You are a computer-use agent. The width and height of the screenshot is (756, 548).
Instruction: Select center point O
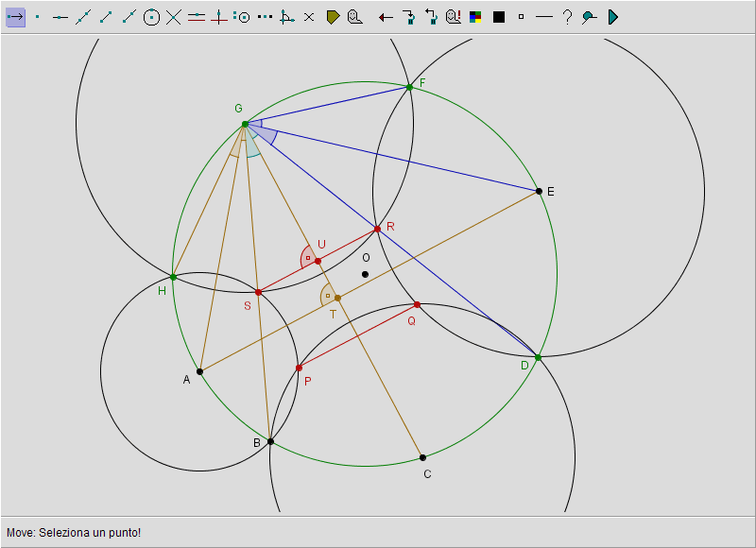(x=365, y=274)
